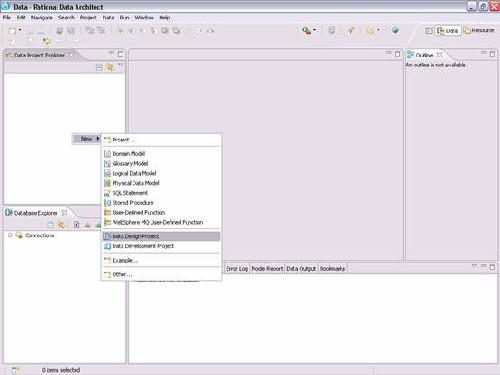Switch to the Data Output tab
Image resolution: width=500 pixels, height=375 pixels.
point(301,269)
